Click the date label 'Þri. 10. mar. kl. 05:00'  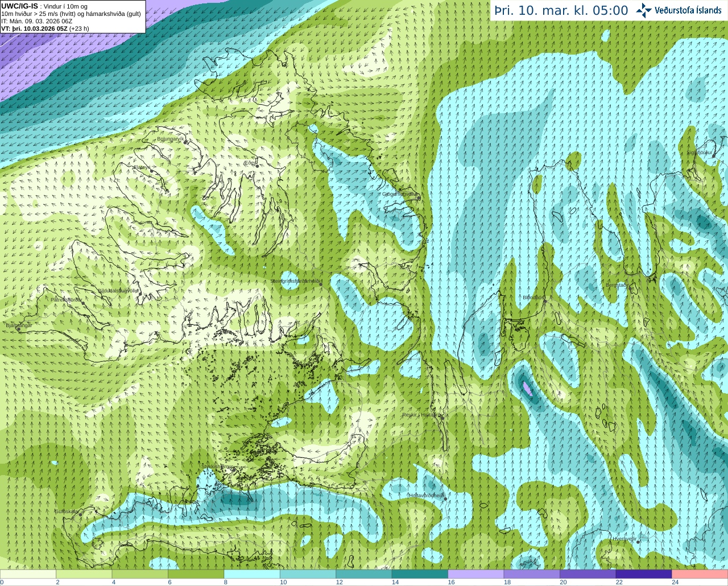pyautogui.click(x=561, y=10)
